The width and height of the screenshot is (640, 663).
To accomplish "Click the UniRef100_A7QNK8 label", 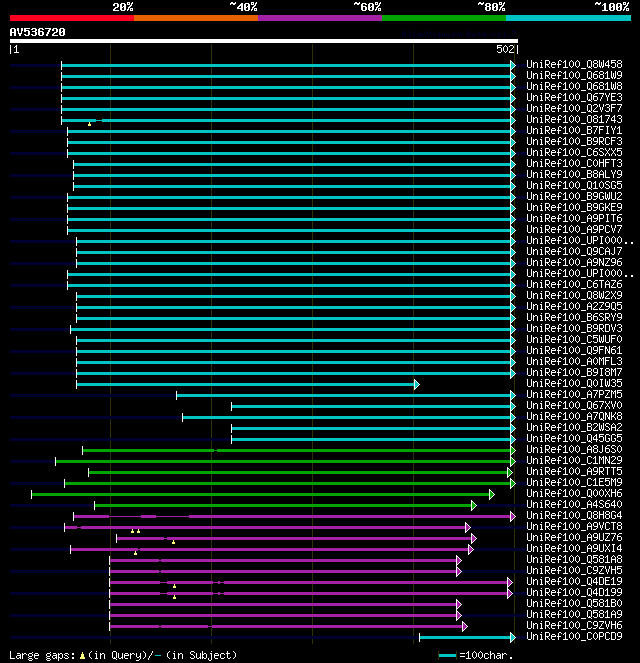I will [574, 416].
